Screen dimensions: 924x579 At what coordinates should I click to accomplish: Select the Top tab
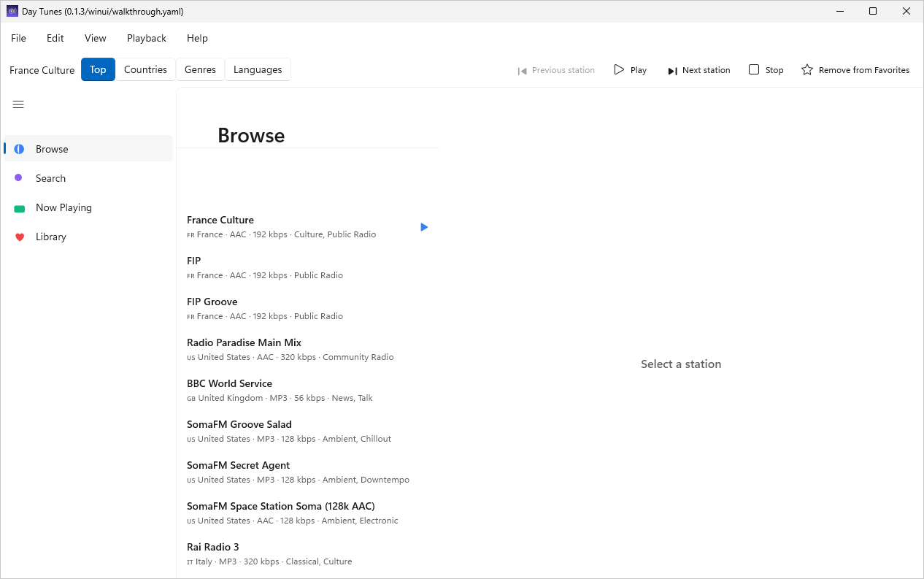98,69
